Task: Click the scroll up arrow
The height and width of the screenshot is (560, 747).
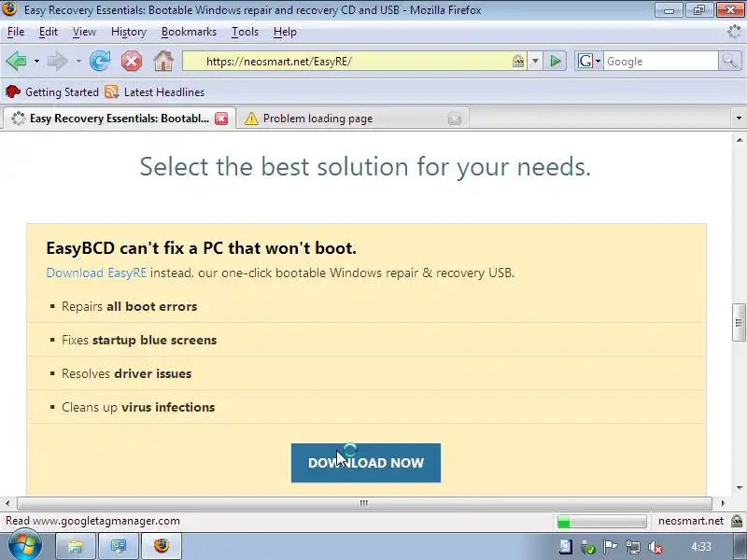Action: point(739,140)
